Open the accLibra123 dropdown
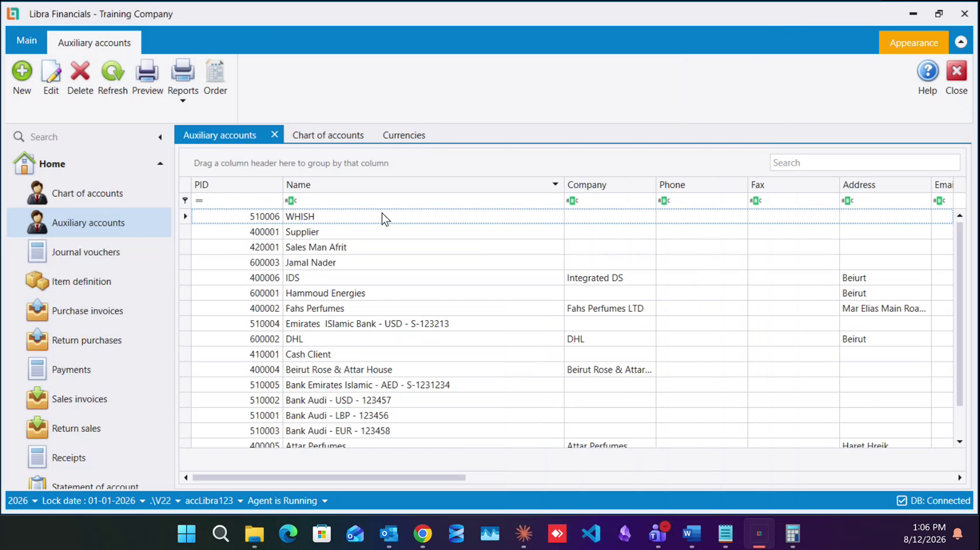Screen dimensions: 980x550 (x=240, y=501)
